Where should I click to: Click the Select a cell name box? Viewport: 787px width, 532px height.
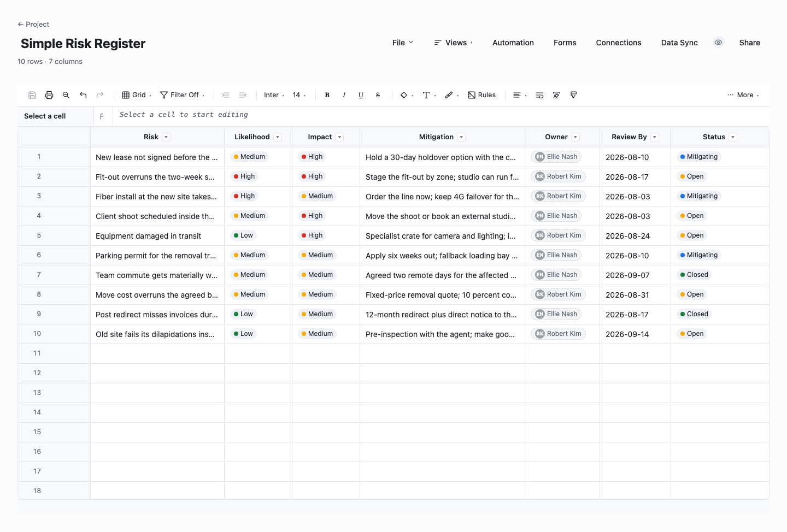click(55, 116)
